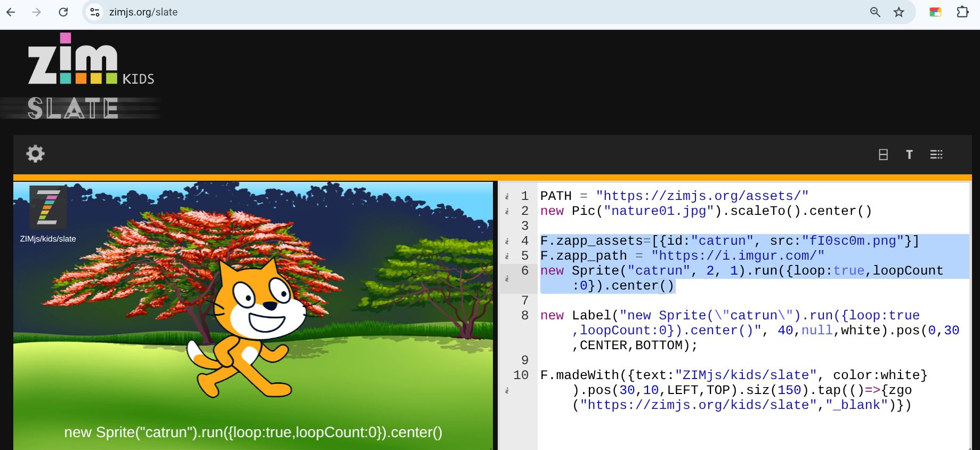Open the settings gear in the Slate toolbar

click(x=35, y=154)
